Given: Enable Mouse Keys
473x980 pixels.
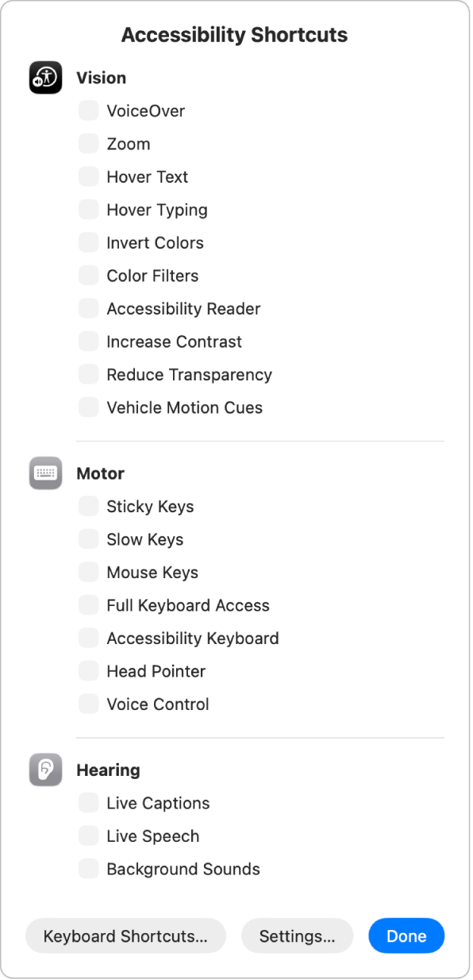Looking at the screenshot, I should 88,572.
